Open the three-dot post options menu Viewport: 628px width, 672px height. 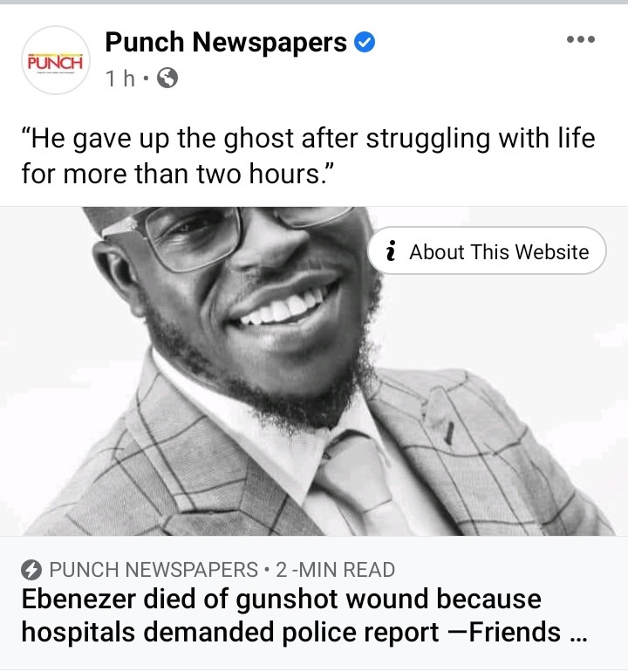click(580, 39)
